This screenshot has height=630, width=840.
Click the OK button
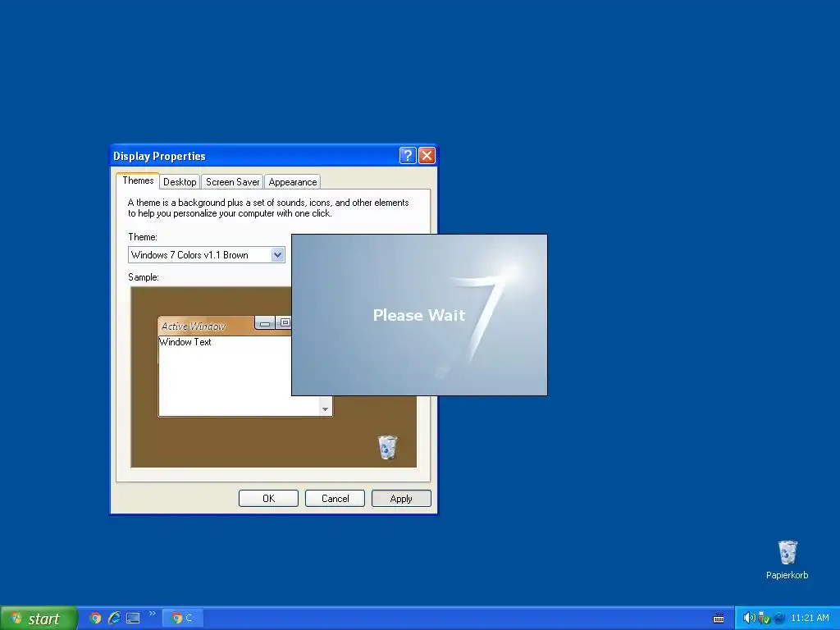pyautogui.click(x=268, y=498)
